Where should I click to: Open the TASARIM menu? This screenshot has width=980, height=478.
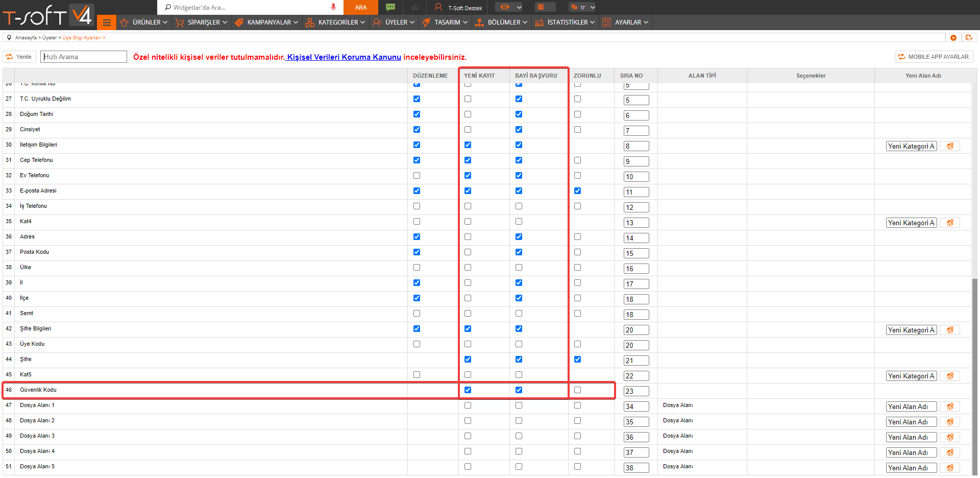445,22
